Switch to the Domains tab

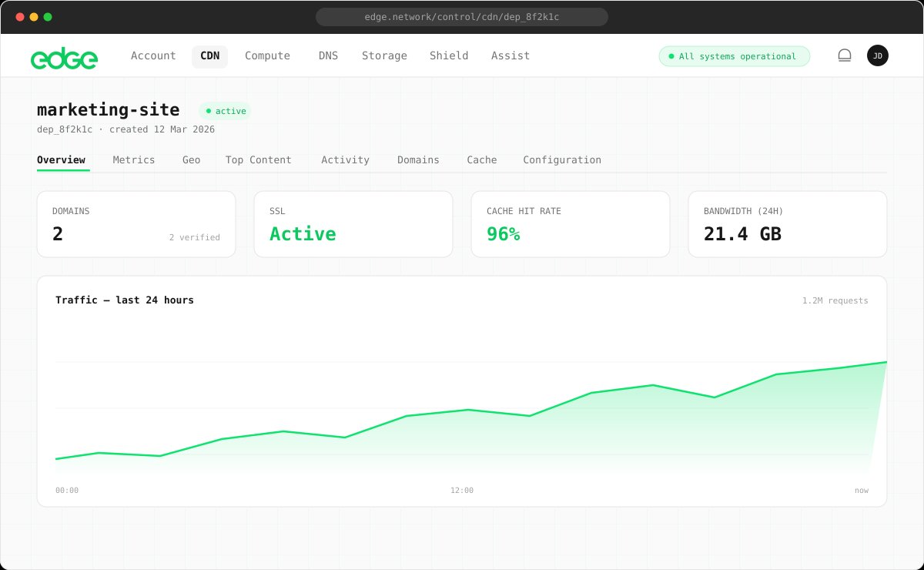[418, 160]
